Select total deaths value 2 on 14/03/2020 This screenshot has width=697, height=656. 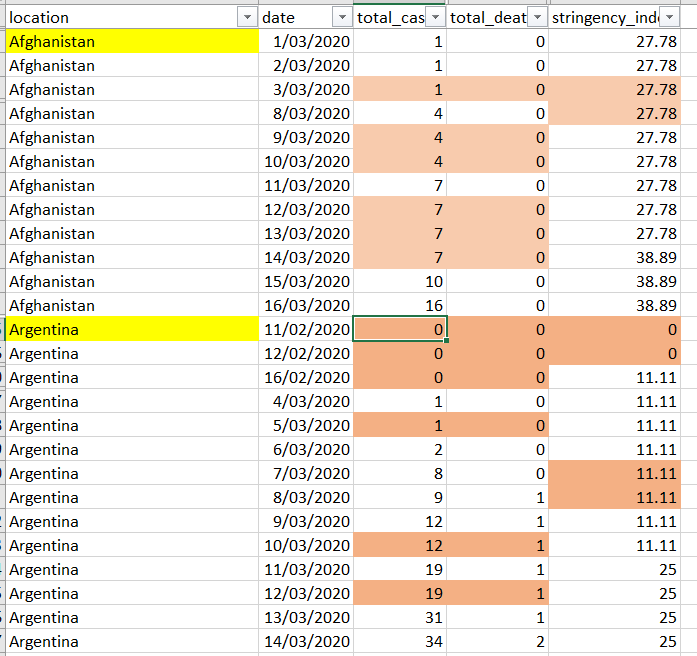[497, 641]
